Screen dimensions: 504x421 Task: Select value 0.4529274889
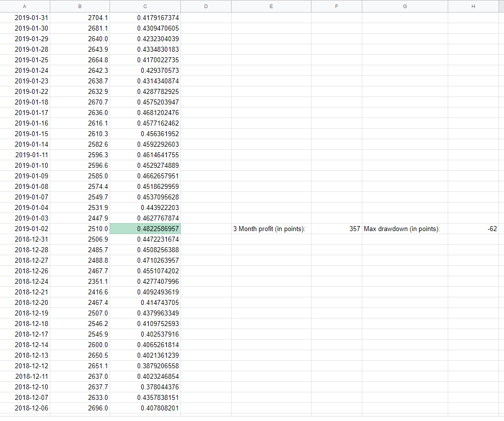(x=145, y=165)
